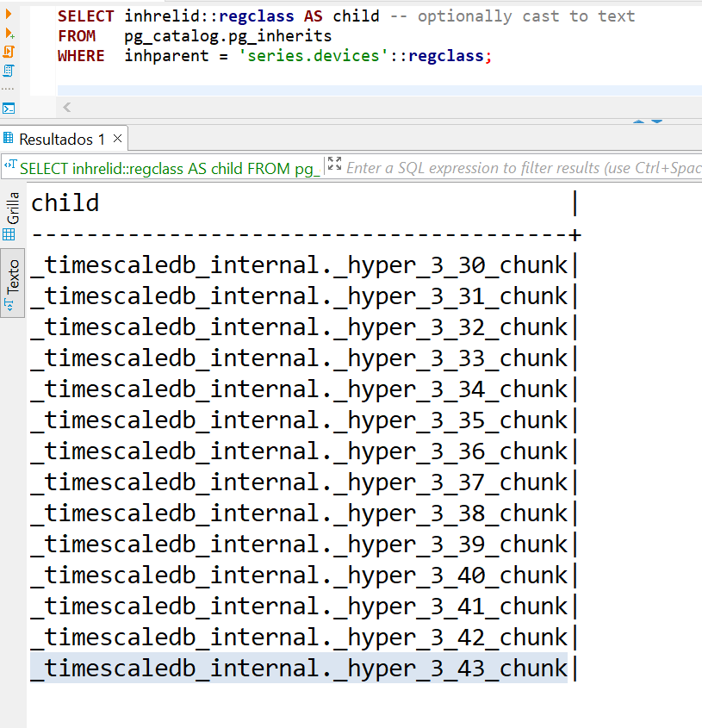The image size is (702, 728).
Task: Select row _hyper_3_37_chunk
Action: click(299, 482)
